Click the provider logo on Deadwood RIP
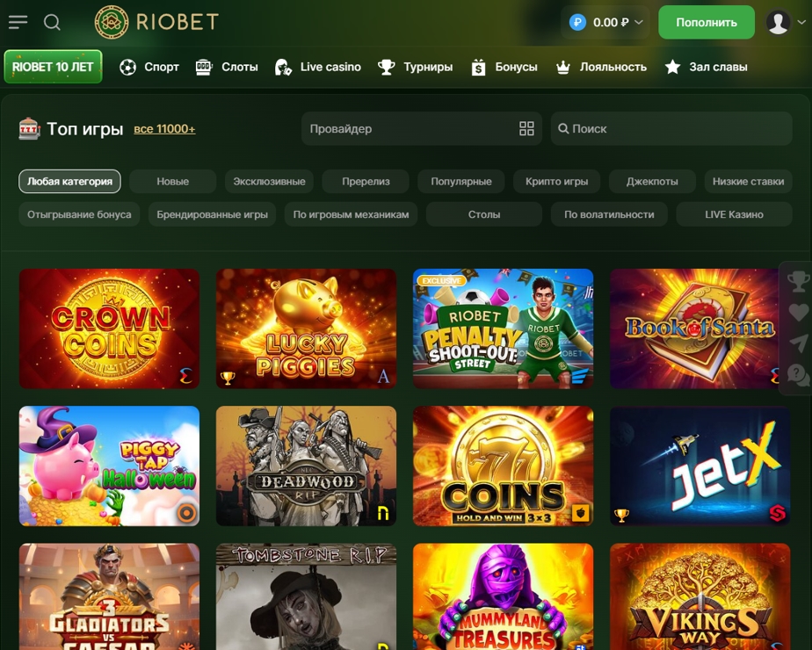 click(383, 513)
